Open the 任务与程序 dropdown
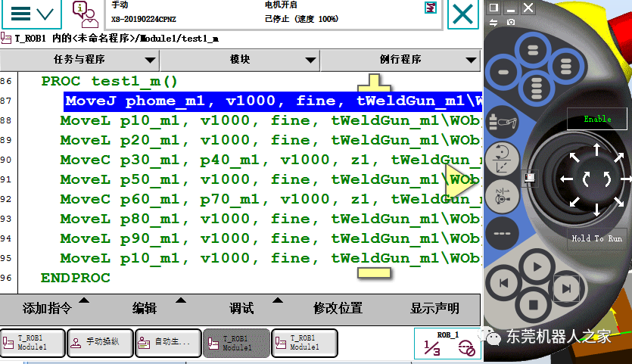 pos(79,60)
